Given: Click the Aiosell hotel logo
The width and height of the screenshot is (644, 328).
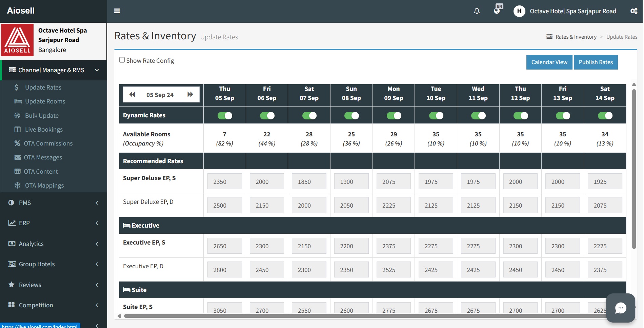Looking at the screenshot, I should point(17,40).
